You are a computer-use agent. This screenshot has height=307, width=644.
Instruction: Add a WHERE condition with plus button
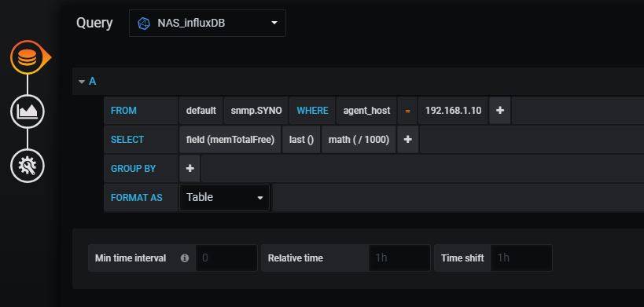click(x=500, y=111)
